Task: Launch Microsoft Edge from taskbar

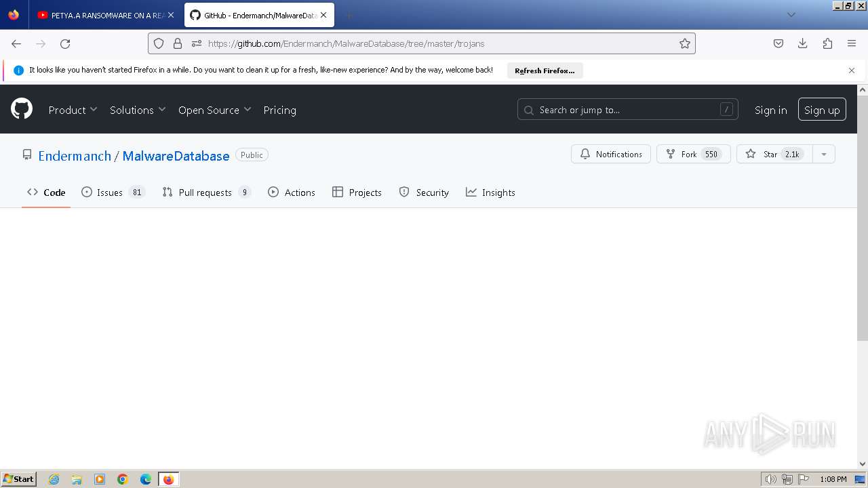Action: click(146, 479)
